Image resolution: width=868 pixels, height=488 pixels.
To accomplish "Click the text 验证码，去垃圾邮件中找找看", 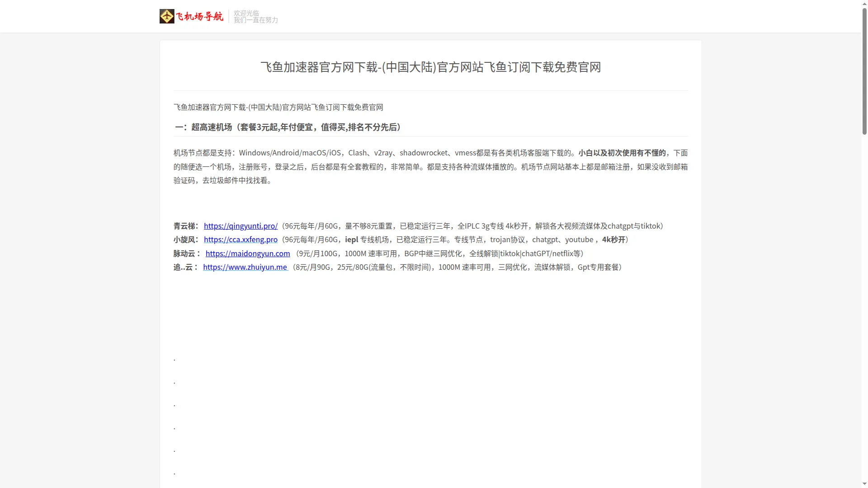I will coord(222,181).
